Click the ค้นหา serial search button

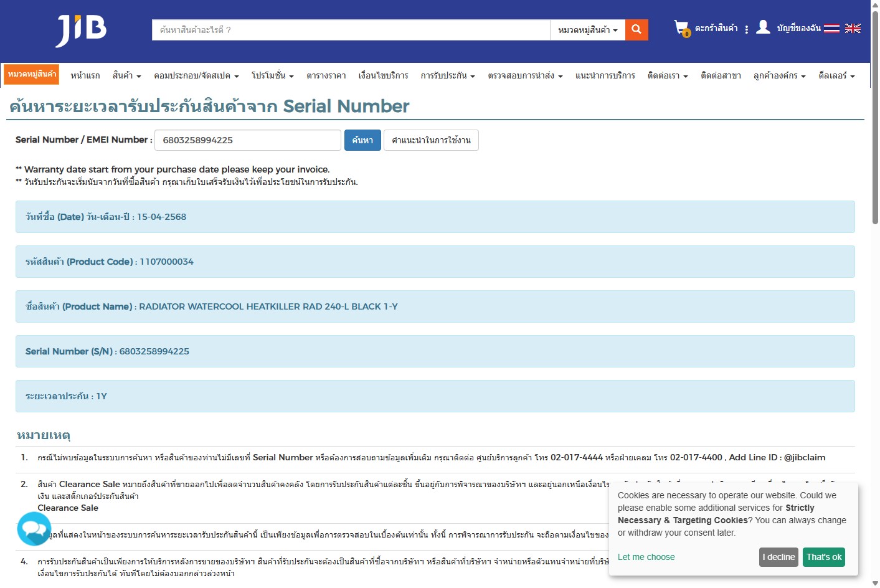[362, 140]
